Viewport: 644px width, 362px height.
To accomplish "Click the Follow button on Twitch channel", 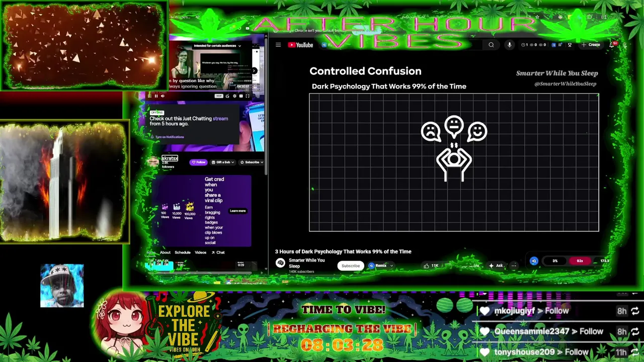I will coord(198,162).
